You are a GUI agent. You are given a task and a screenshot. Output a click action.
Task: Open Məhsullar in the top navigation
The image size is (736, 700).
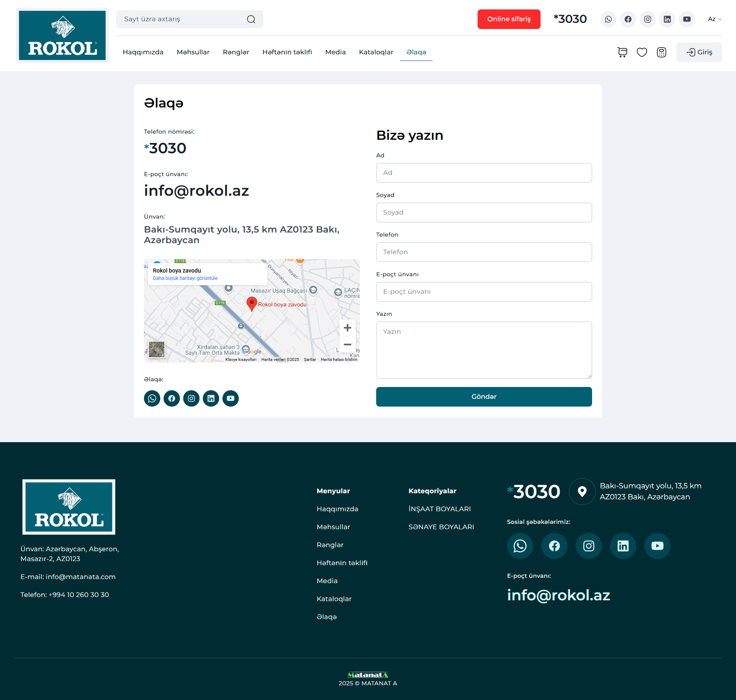click(193, 52)
